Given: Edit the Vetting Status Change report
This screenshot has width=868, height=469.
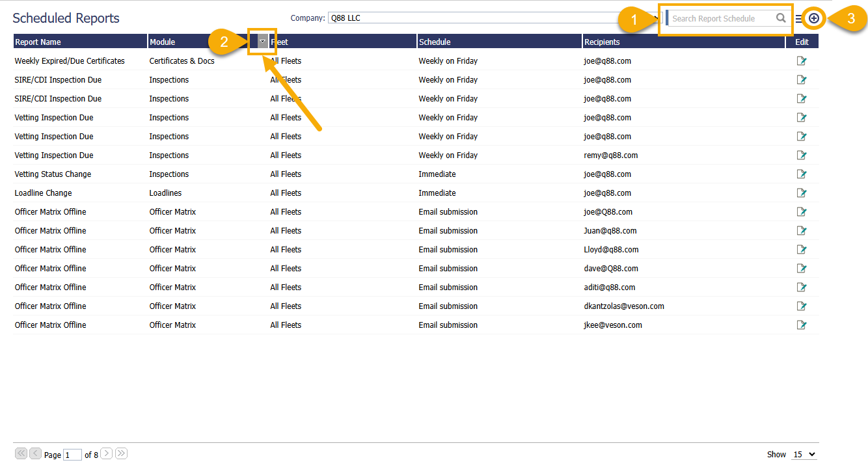Looking at the screenshot, I should click(x=802, y=174).
